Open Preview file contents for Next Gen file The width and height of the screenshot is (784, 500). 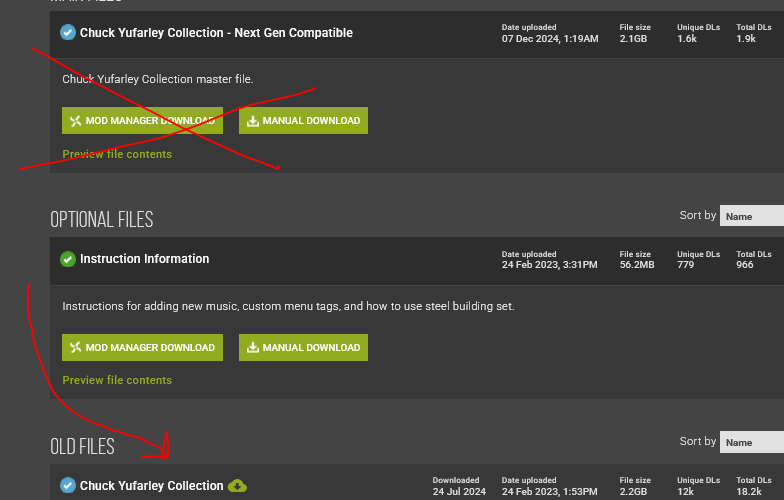click(x=117, y=154)
